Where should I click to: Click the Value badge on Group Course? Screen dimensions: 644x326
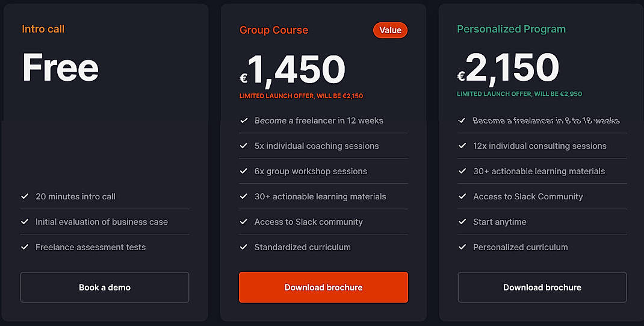[x=390, y=30]
